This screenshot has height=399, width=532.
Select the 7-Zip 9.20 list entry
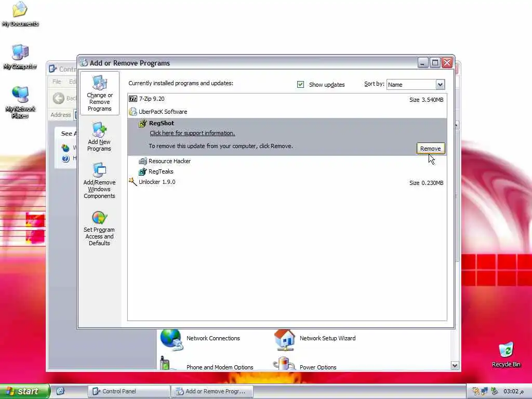point(287,99)
